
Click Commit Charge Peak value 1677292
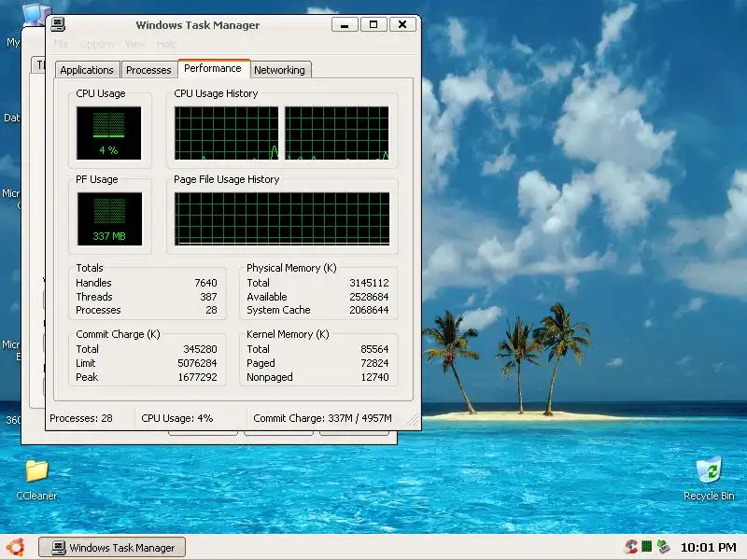[x=198, y=377]
